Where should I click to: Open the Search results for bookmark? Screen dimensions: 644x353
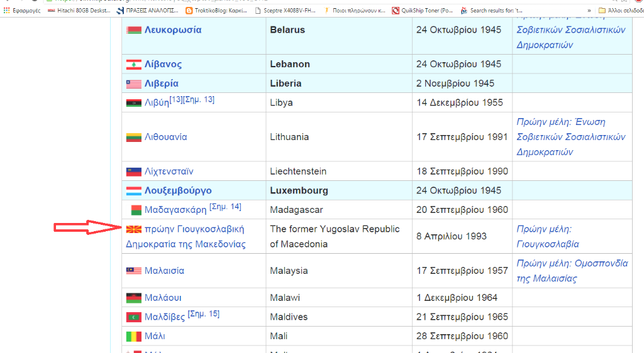(x=492, y=11)
